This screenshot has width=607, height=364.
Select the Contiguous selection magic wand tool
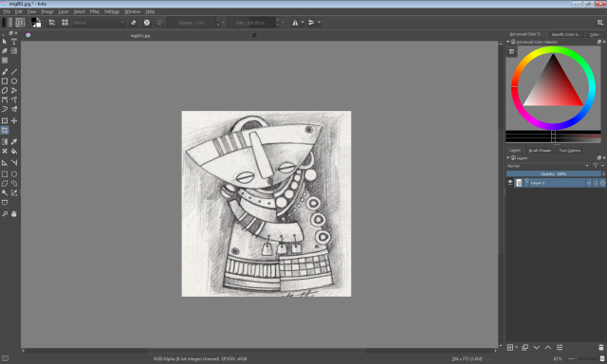[x=5, y=192]
